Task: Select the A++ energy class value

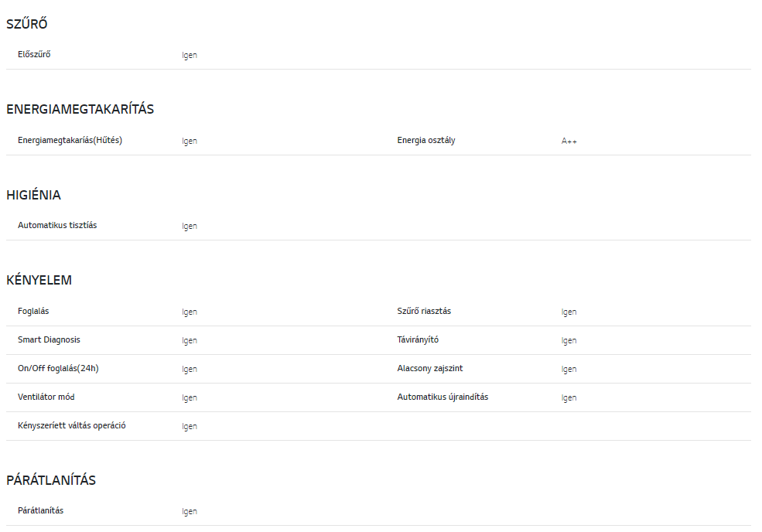Action: tap(569, 142)
